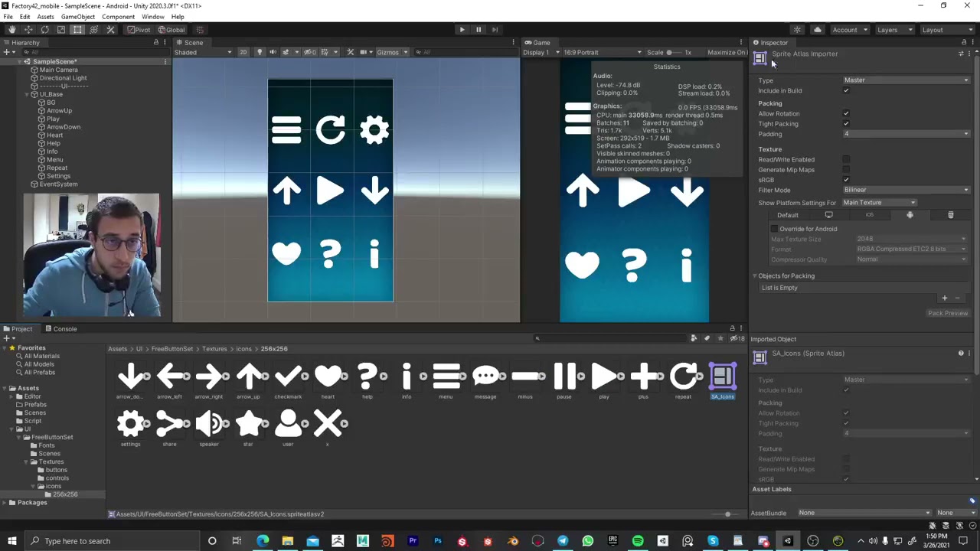Select the Rect tool

tap(77, 30)
